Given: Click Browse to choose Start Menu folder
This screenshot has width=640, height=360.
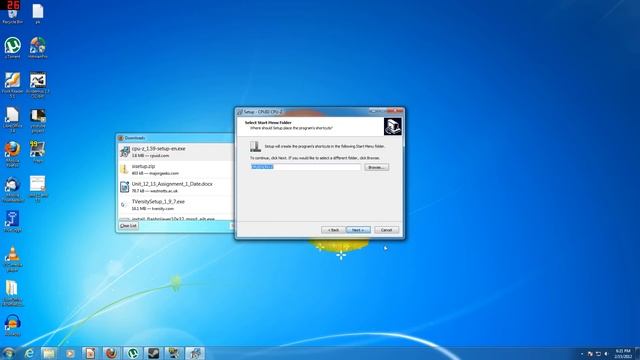Looking at the screenshot, I should pos(376,167).
